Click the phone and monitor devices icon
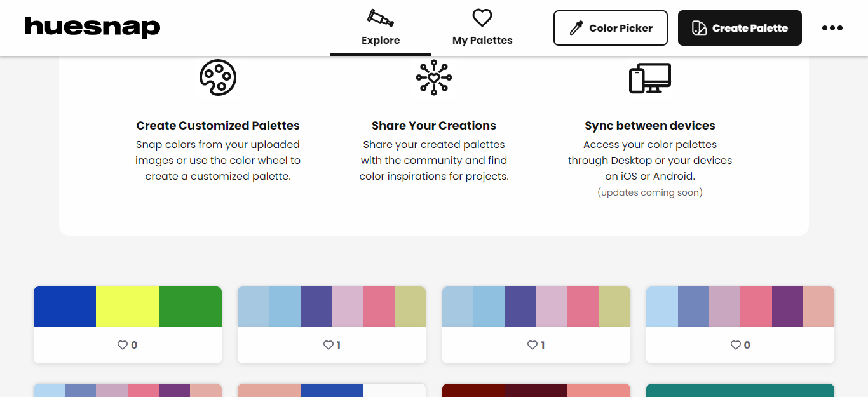The width and height of the screenshot is (868, 397). tap(650, 78)
